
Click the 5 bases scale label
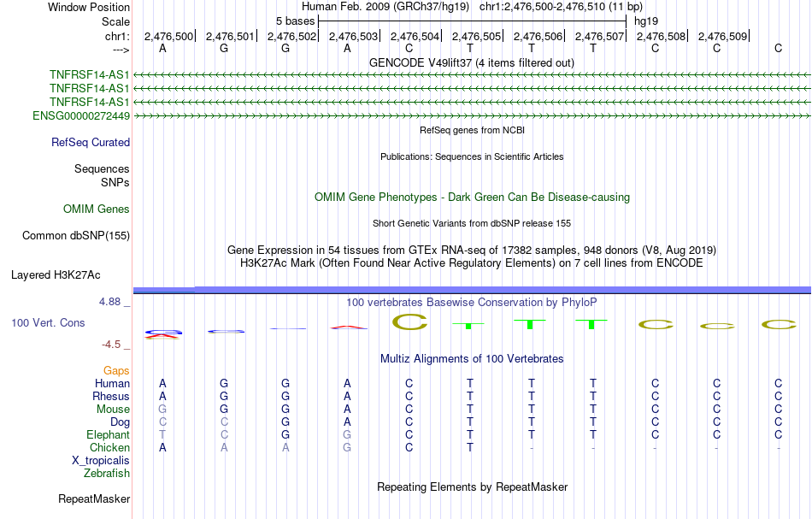click(x=295, y=21)
